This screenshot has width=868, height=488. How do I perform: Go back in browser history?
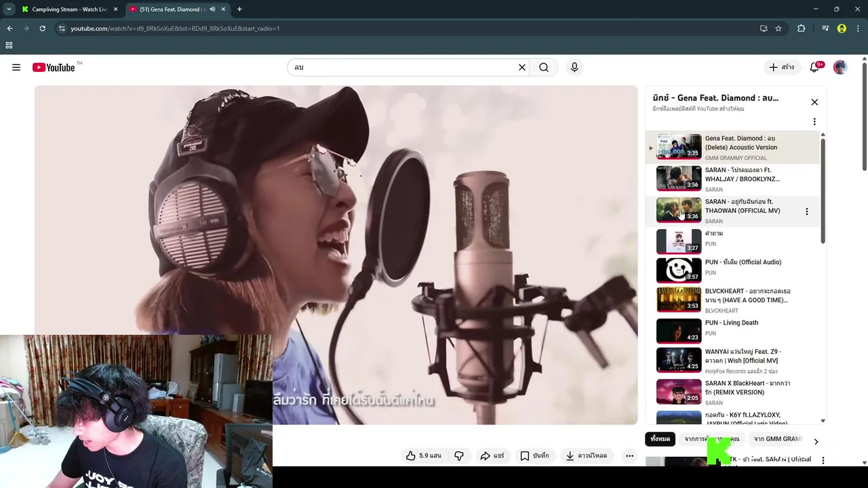click(9, 28)
